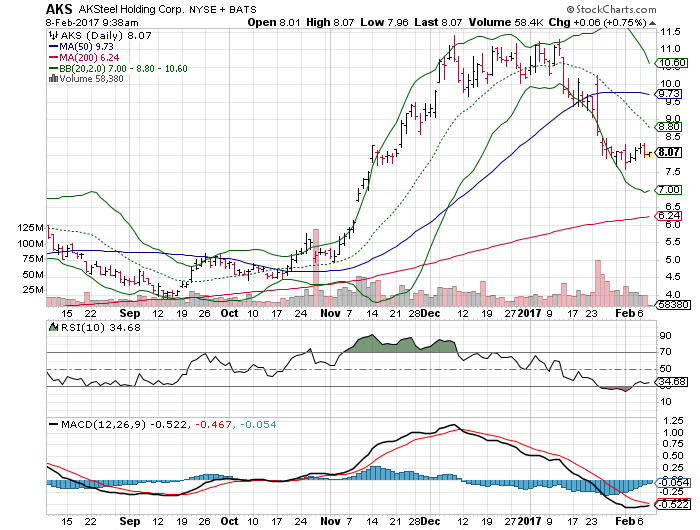Click Sep on the price chart date axis

(x=129, y=313)
